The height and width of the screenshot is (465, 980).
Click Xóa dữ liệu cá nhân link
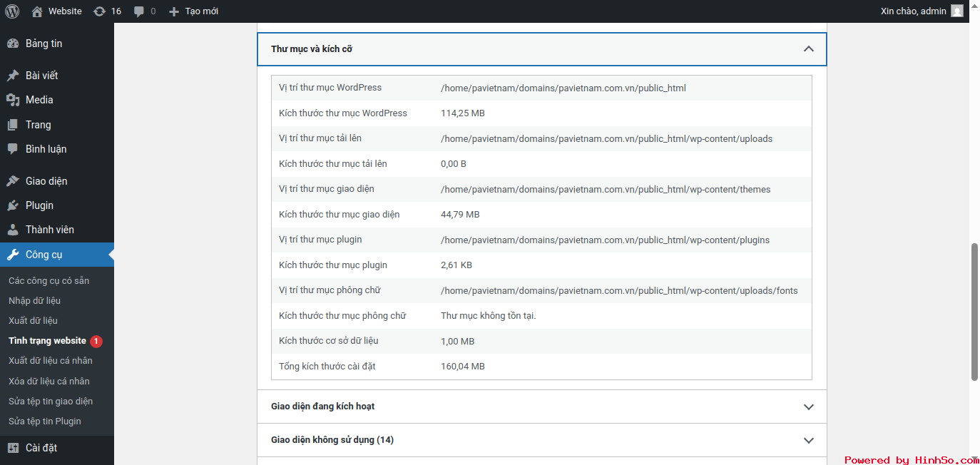pyautogui.click(x=49, y=382)
